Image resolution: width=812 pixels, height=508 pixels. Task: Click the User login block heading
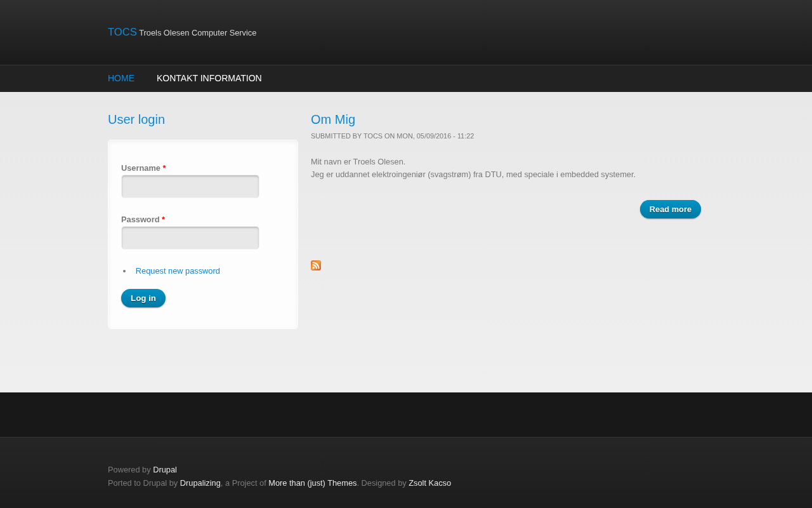136,119
